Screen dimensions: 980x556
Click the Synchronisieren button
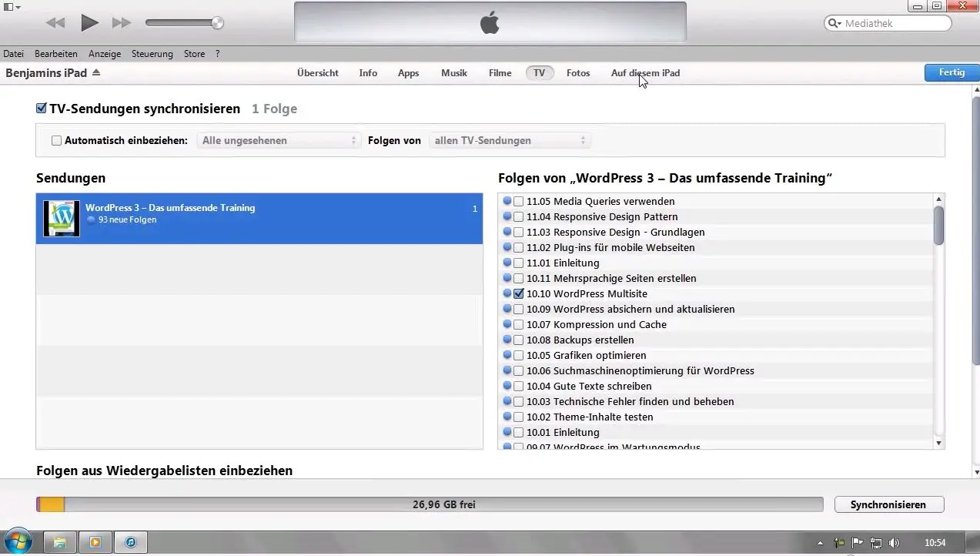click(888, 505)
